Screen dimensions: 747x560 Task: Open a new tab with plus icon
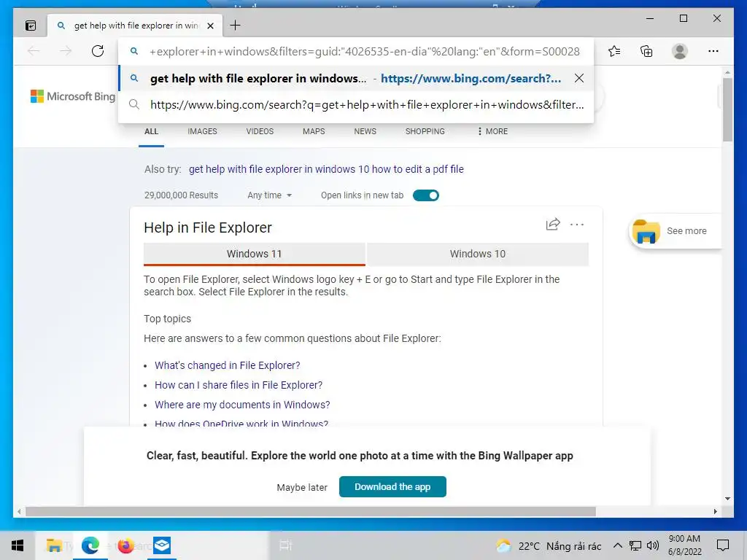coord(235,26)
